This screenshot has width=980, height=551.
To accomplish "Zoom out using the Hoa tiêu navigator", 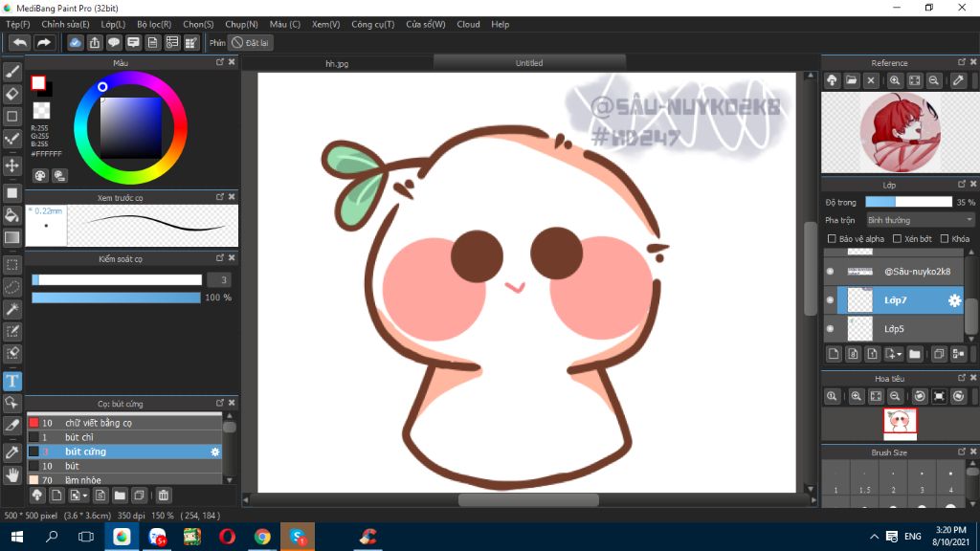I will pyautogui.click(x=895, y=396).
